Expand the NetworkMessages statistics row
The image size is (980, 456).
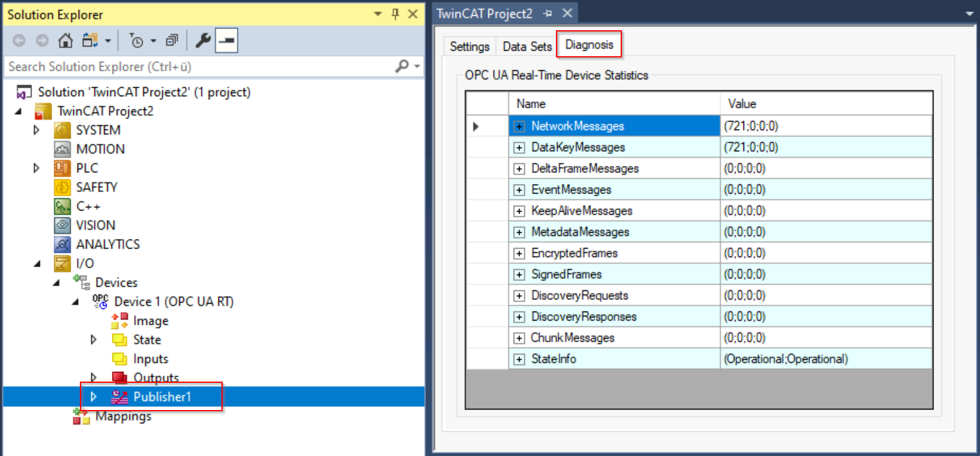click(519, 126)
